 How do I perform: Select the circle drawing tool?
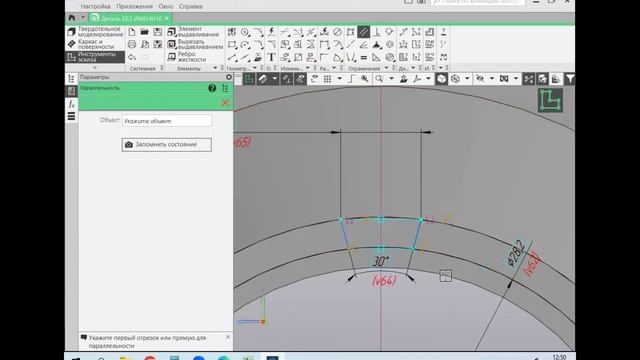click(x=245, y=32)
